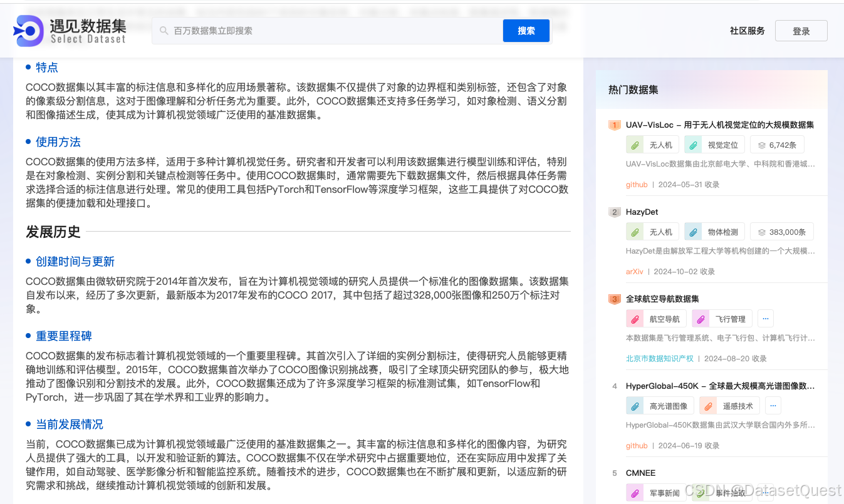Screen dimensions: 844x504
Task: Expand more tags under HyperGlobal-450K
Action: coord(773,406)
